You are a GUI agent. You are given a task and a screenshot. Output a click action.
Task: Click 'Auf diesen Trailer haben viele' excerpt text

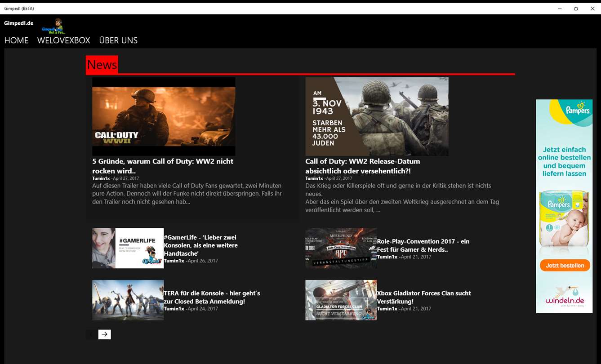(187, 194)
